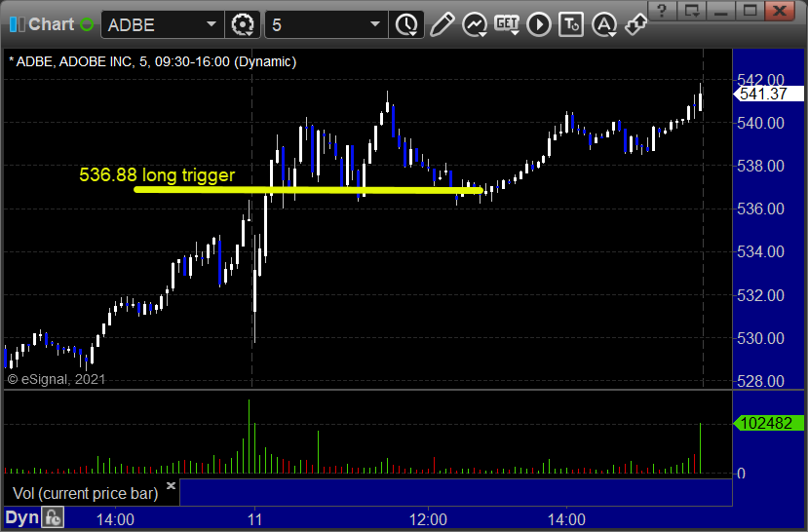Open the ADBE symbol dropdown arrow

click(x=212, y=24)
